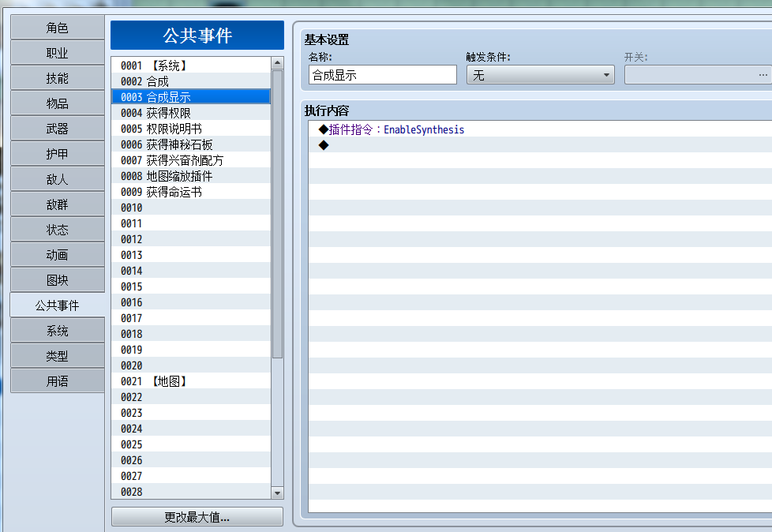Screen dimensions: 772x532
Task: Switch to the 敌人 tab
Action: click(x=57, y=179)
